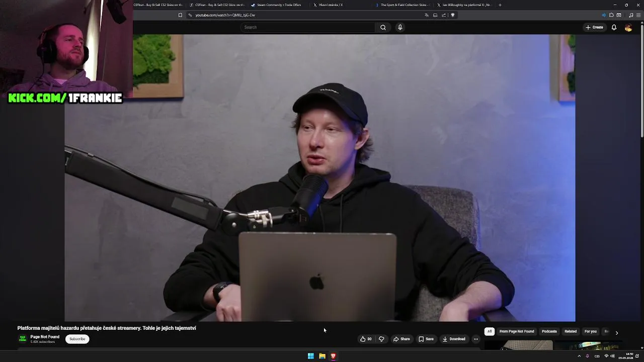Viewport: 644px width, 362px height.
Task: Open the more actions ellipsis menu
Action: click(476, 339)
